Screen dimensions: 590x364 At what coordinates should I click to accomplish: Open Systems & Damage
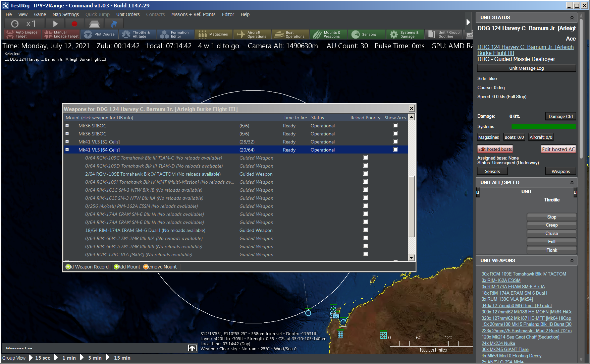coord(405,35)
